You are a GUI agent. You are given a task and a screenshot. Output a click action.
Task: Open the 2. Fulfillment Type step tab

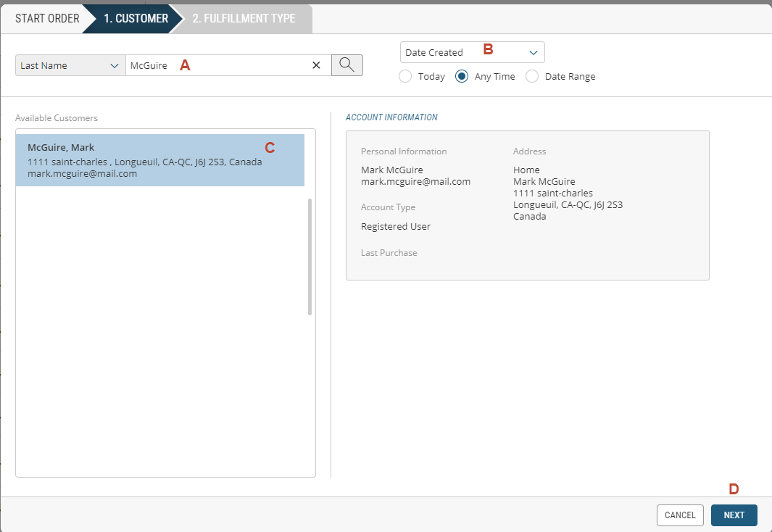click(244, 19)
